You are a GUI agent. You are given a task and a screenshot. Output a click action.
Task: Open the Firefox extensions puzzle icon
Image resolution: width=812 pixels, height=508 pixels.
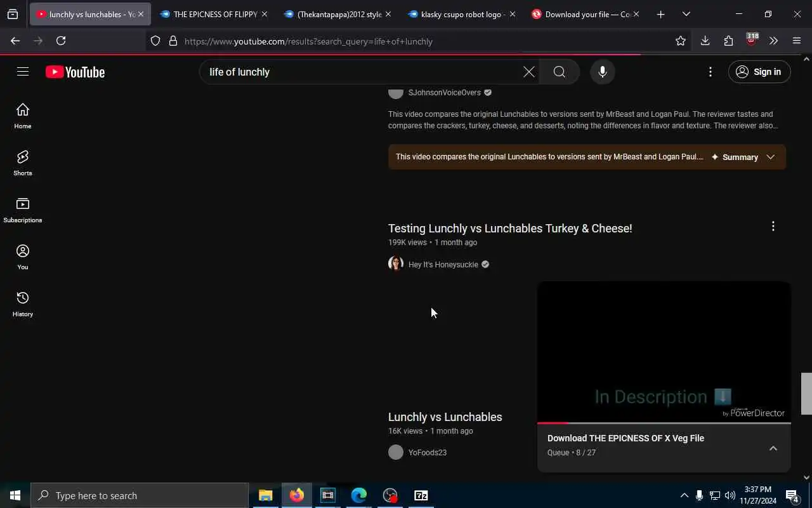click(728, 41)
